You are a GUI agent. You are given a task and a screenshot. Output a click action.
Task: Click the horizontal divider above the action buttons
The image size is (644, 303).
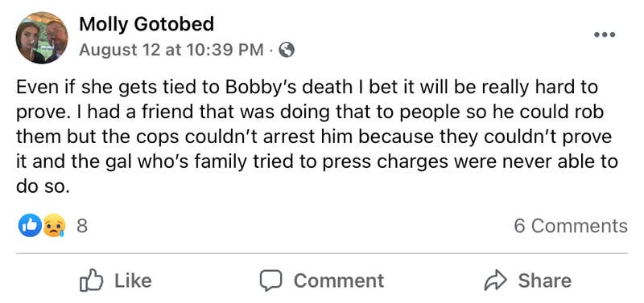click(322, 253)
